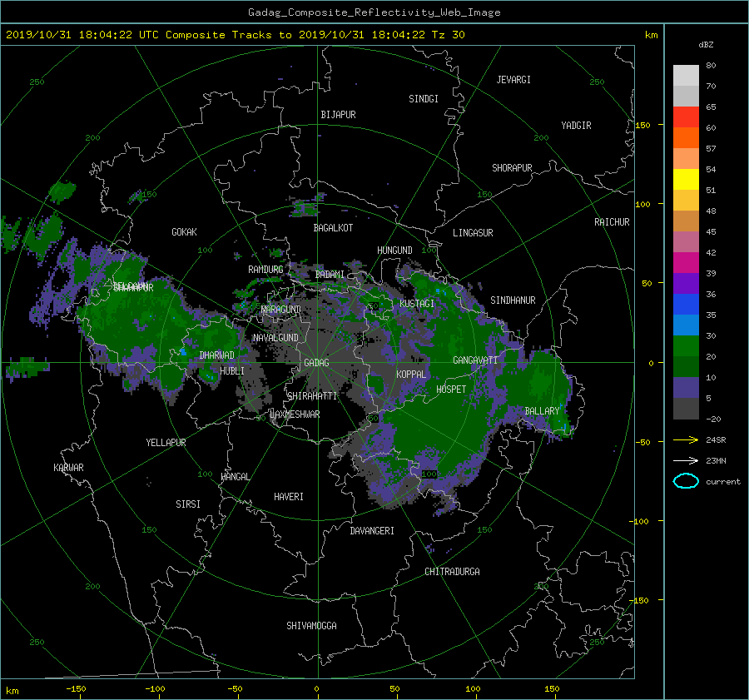Select the bright green 20-30 dBZ swatch
This screenshot has width=749, height=700.
click(686, 346)
